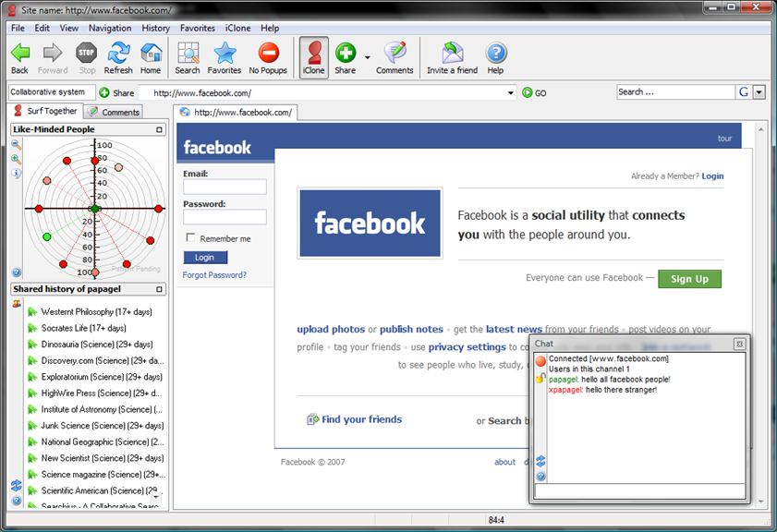The width and height of the screenshot is (777, 532).
Task: Click the Search ... input box
Action: coord(675,92)
